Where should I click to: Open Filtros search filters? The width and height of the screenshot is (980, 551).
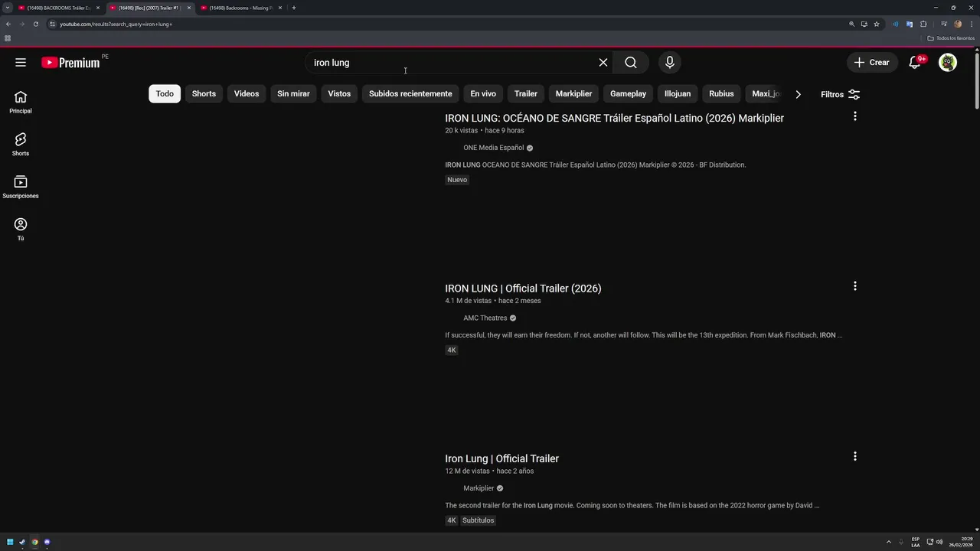[x=840, y=94]
